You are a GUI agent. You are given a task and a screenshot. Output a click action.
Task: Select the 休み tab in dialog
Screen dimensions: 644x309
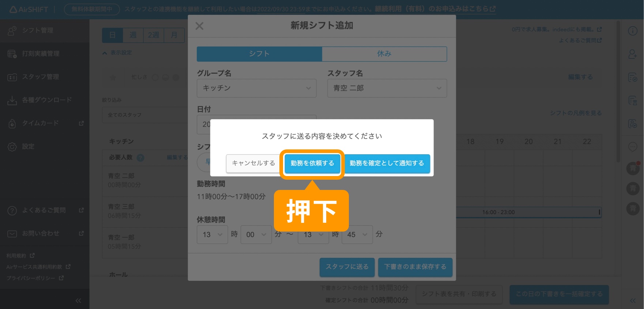click(x=384, y=54)
